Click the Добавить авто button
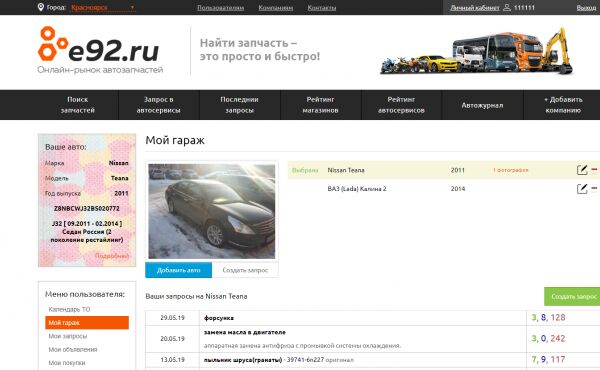This screenshot has height=370, width=600. pos(178,270)
